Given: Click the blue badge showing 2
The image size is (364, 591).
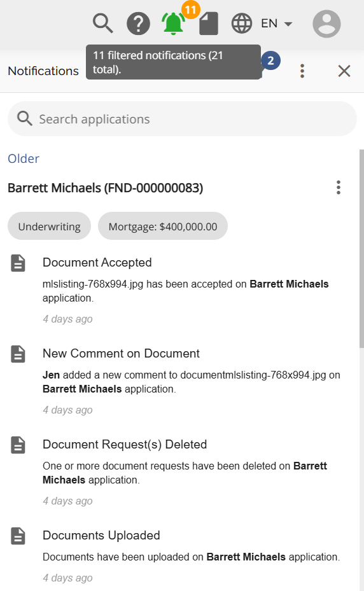Looking at the screenshot, I should pos(270,60).
